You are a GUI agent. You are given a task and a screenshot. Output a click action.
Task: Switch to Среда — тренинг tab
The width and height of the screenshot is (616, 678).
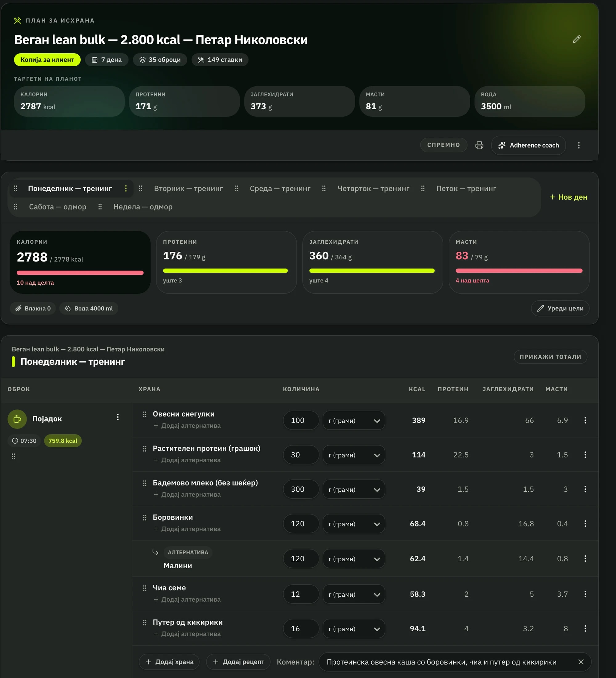280,188
